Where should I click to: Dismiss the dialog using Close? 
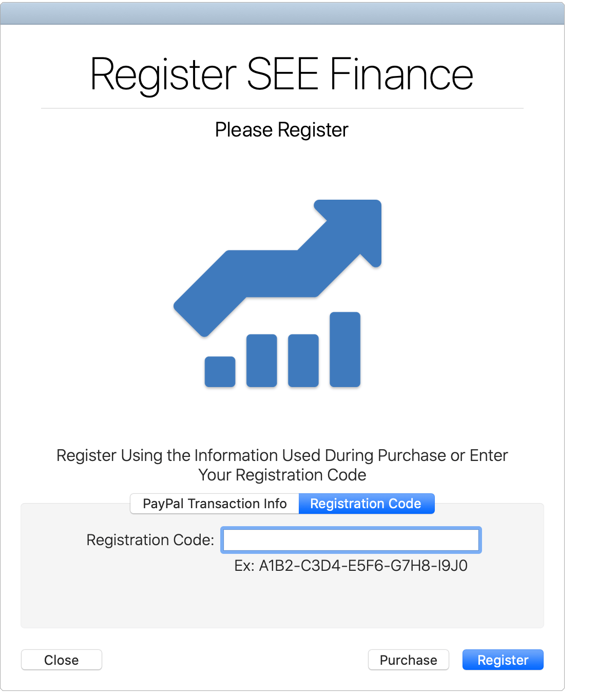click(61, 660)
